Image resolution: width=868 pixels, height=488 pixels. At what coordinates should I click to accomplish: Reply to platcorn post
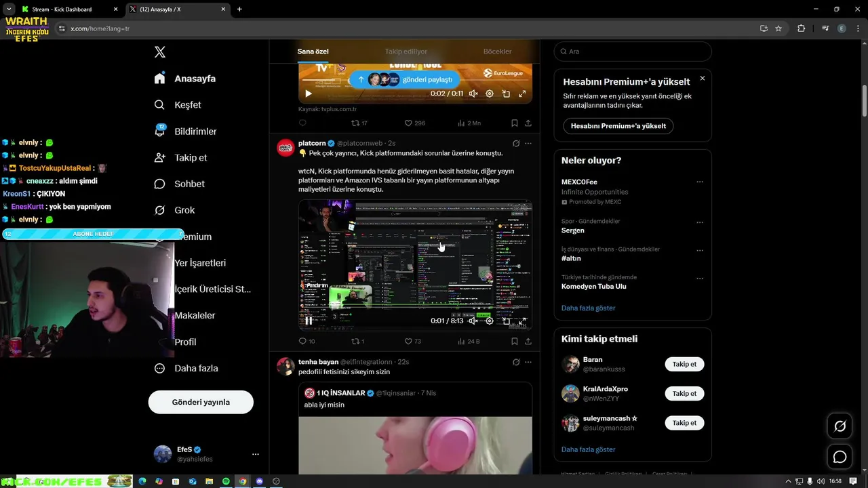(x=307, y=341)
